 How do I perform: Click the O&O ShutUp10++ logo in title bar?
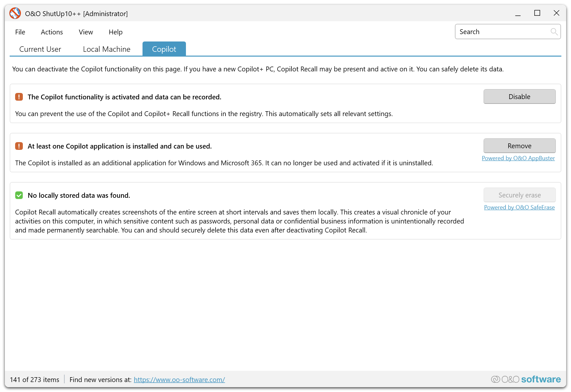coord(15,13)
